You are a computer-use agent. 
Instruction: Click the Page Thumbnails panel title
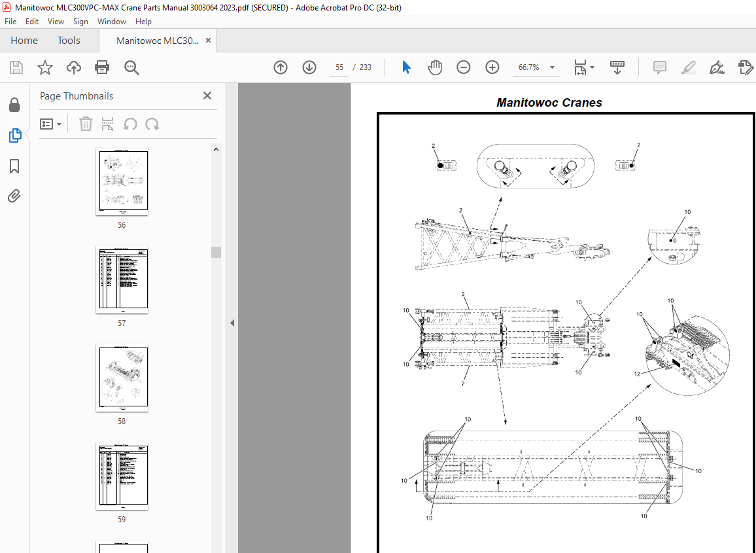pos(76,96)
